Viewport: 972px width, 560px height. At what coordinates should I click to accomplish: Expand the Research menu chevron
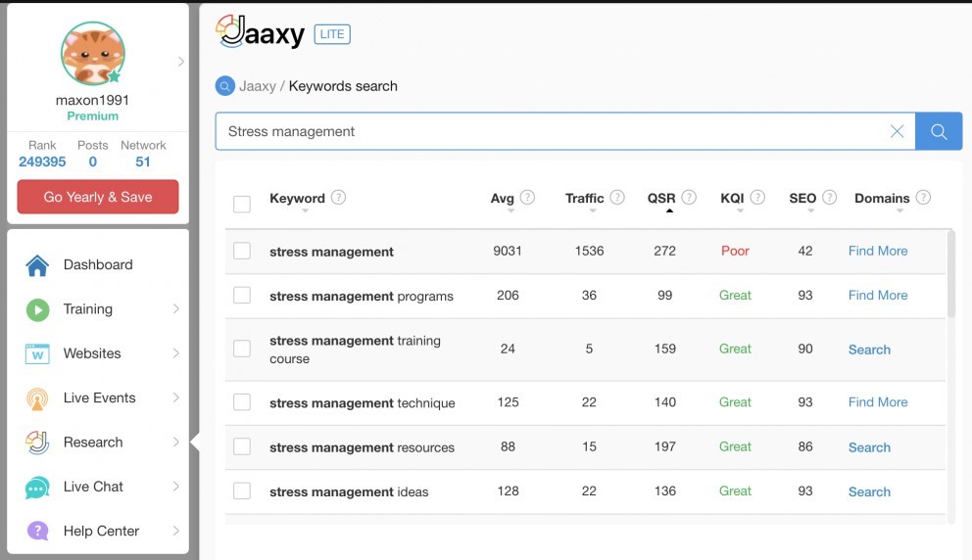176,442
